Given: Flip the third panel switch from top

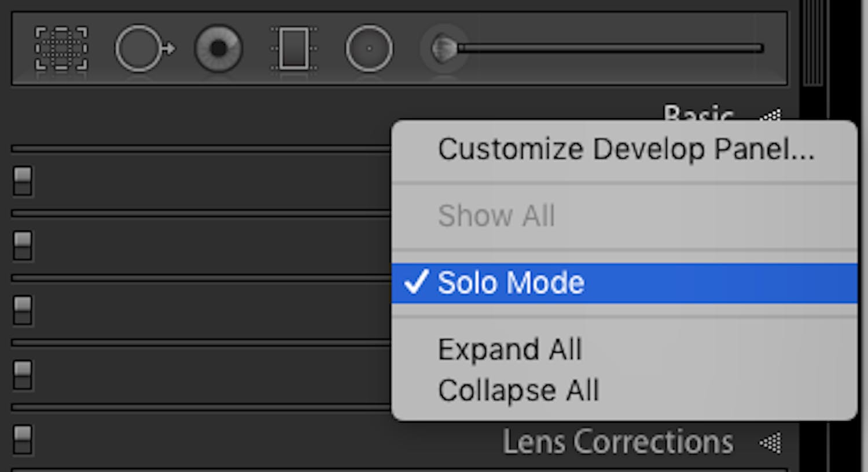Looking at the screenshot, I should pyautogui.click(x=23, y=310).
